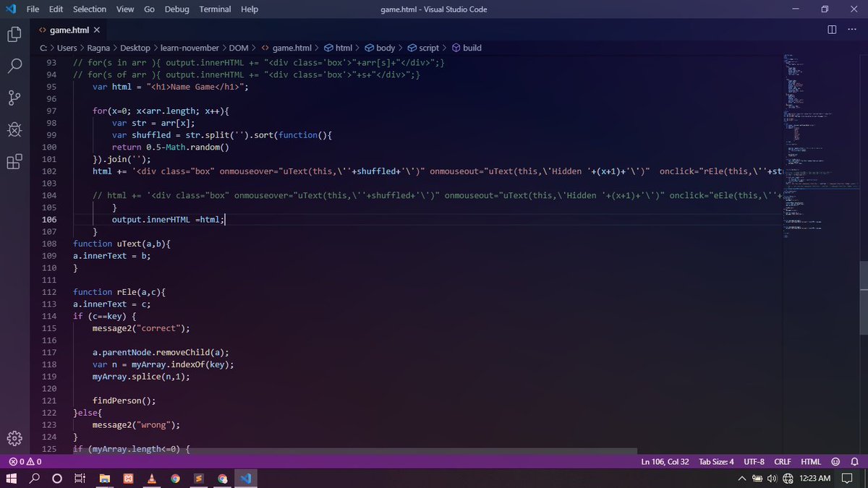Select the game.html editor tab
Viewport: 868px width, 488px height.
tap(69, 30)
